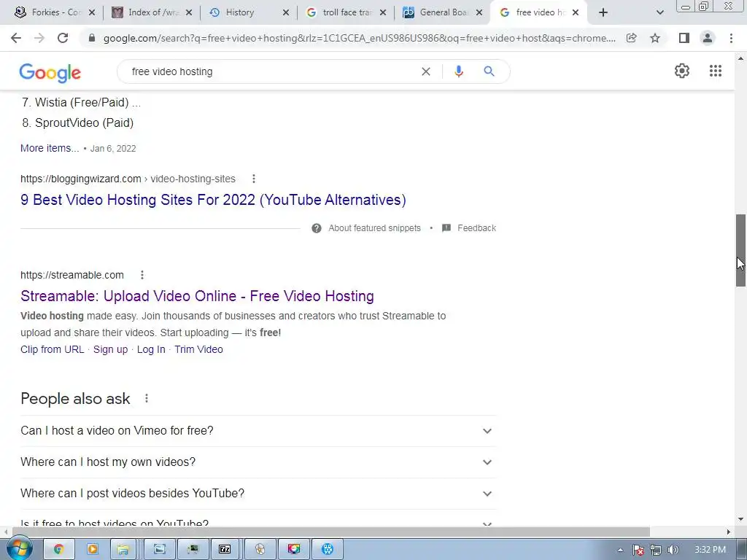Click the scroll up arrow of page

pos(740,58)
